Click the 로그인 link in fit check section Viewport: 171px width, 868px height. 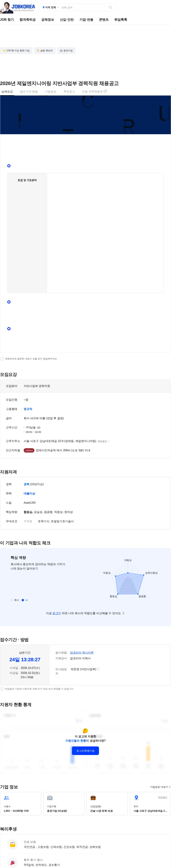[x=56, y=613]
